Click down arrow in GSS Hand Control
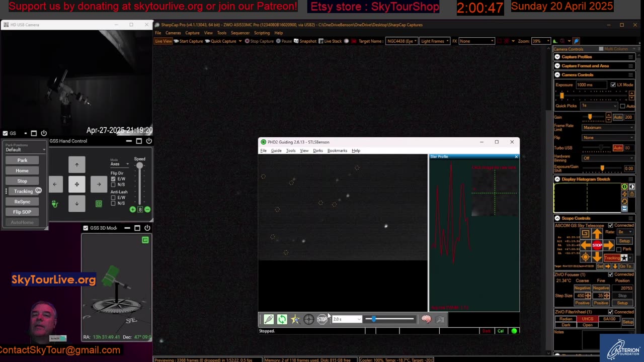 [x=77, y=204]
